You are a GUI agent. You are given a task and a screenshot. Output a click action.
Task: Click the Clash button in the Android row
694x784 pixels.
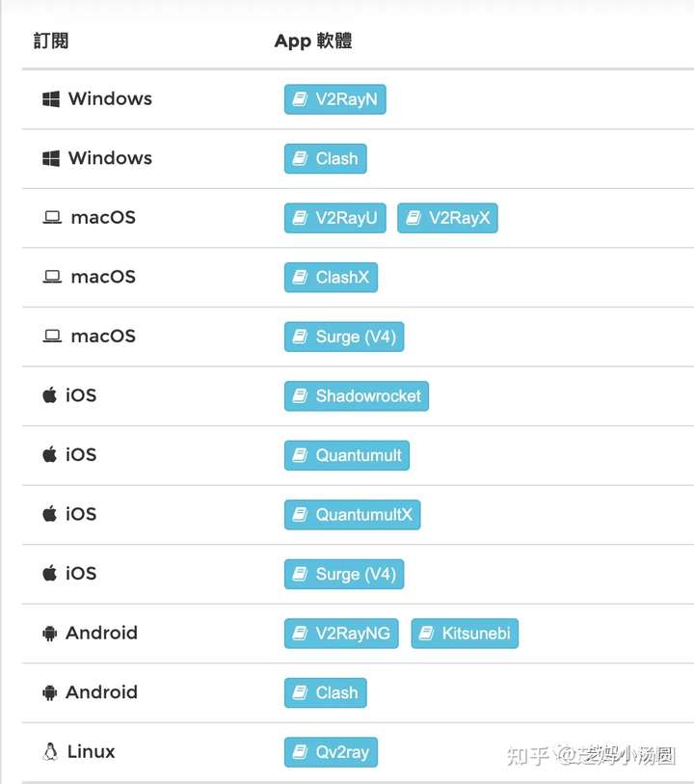(325, 692)
